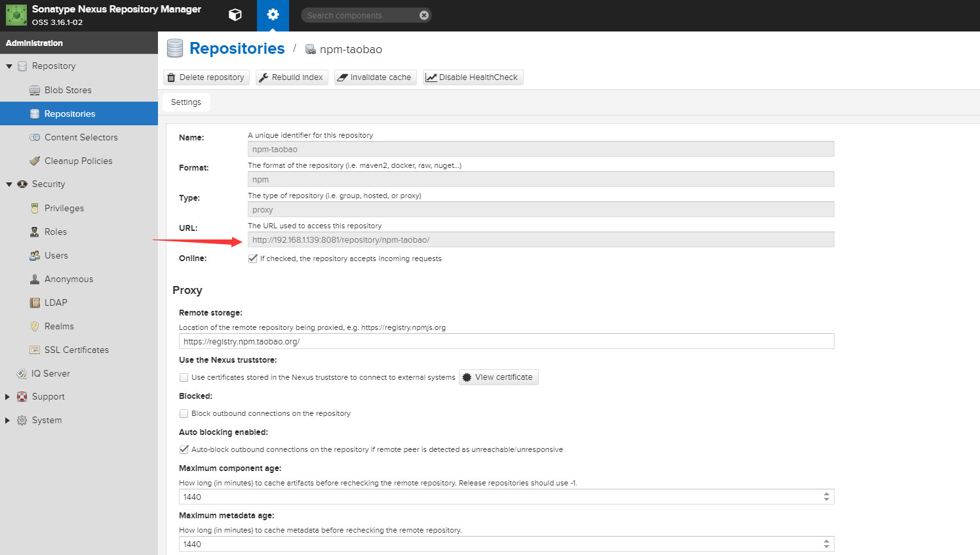
Task: Enable blocking outbound connections
Action: [184, 413]
